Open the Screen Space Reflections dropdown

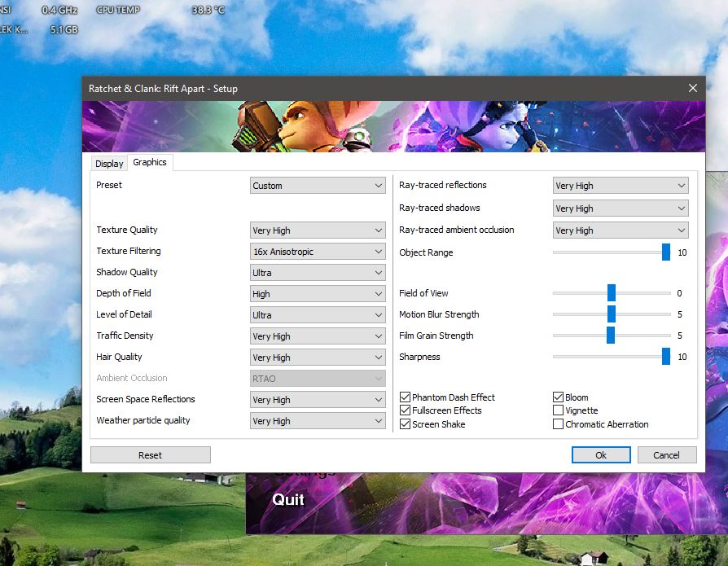pyautogui.click(x=318, y=400)
